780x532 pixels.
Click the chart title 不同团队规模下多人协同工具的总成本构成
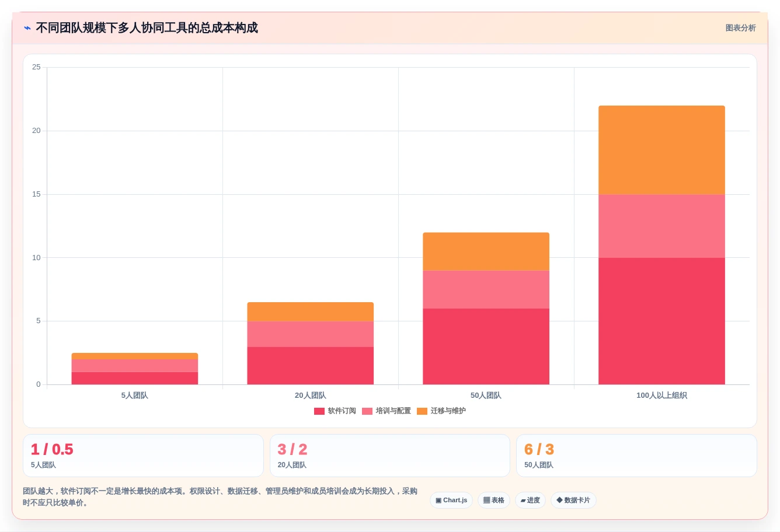pyautogui.click(x=147, y=28)
